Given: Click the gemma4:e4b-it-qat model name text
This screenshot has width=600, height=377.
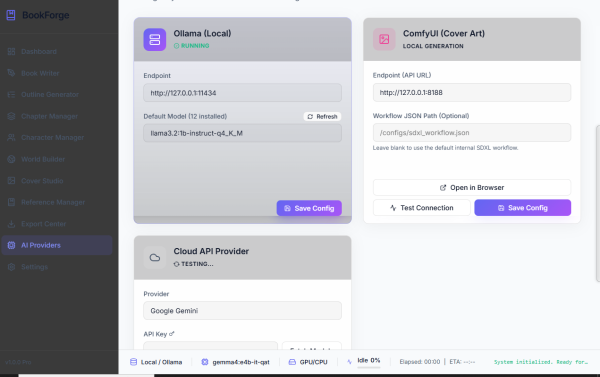Looking at the screenshot, I should 241,362.
